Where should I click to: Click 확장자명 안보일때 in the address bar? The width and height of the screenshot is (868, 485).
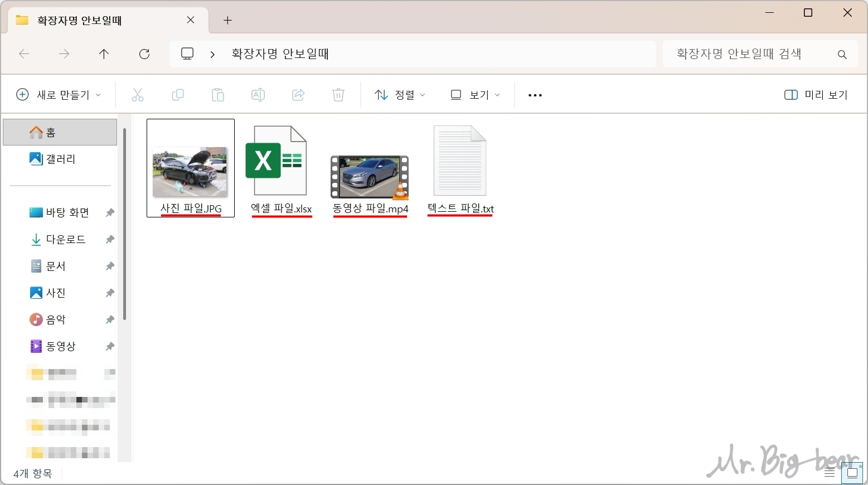click(280, 54)
